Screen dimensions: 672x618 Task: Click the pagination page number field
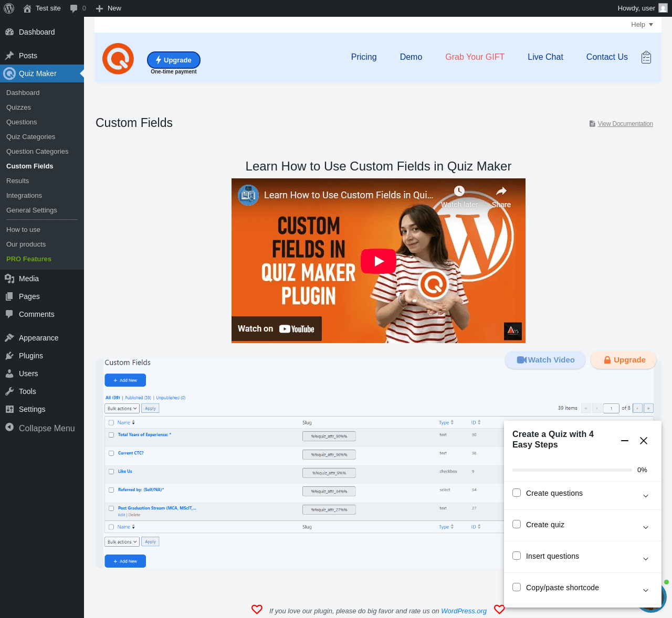[611, 408]
